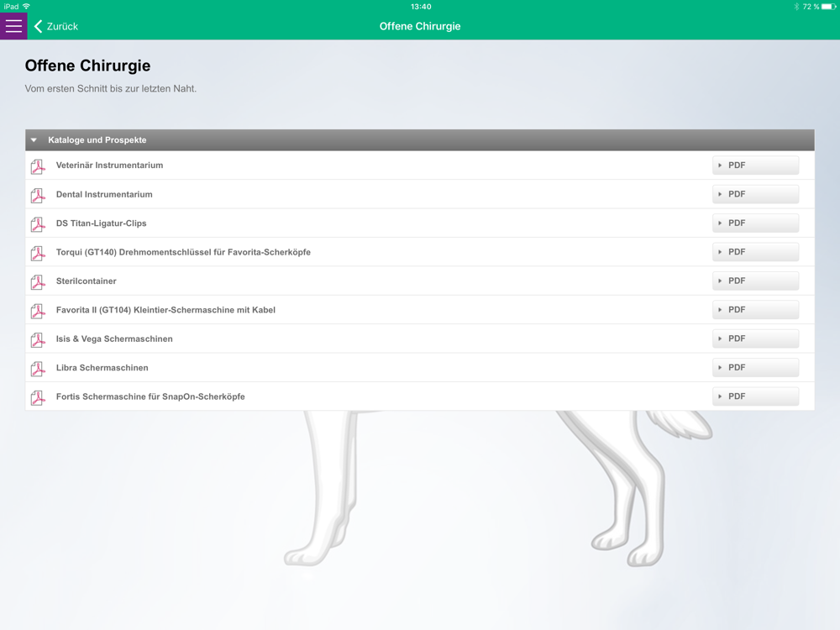Click the PDF icon beside Sterilcontainer
840x630 pixels.
pos(38,281)
